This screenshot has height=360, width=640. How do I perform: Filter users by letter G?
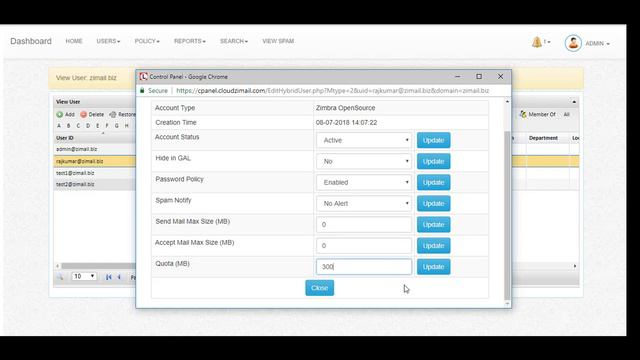117,126
